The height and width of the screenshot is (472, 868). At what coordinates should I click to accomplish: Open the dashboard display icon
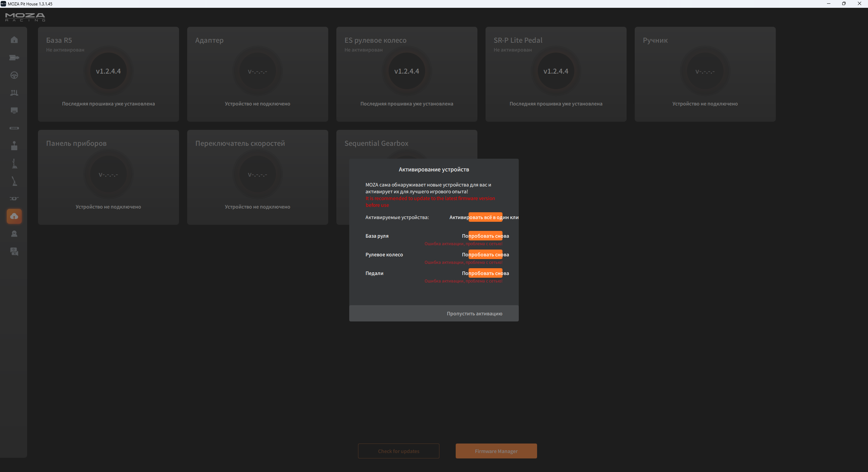click(x=14, y=111)
